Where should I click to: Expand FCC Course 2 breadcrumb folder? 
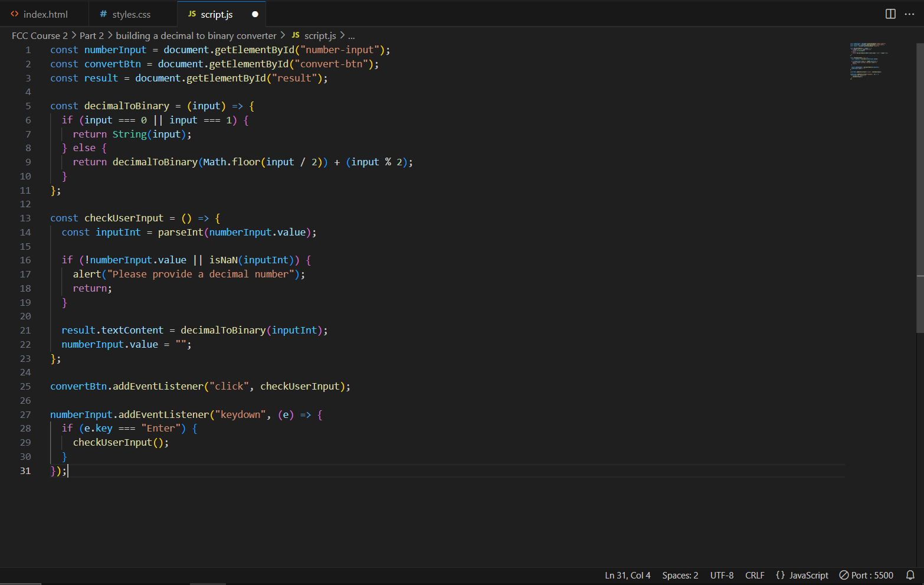[x=40, y=35]
